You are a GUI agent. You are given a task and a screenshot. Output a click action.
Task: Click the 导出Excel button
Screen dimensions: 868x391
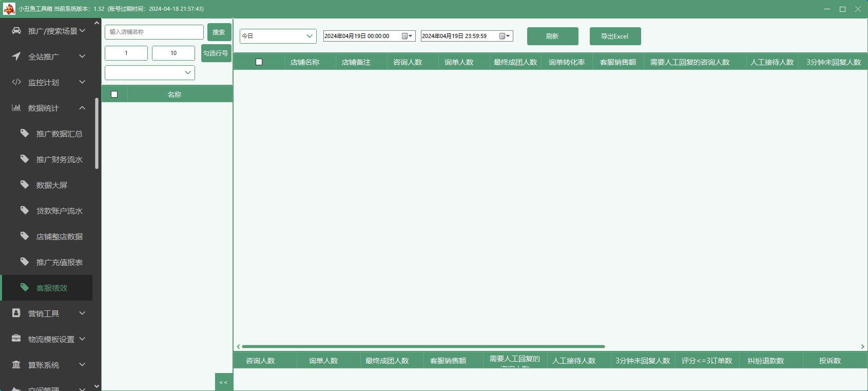(x=615, y=36)
